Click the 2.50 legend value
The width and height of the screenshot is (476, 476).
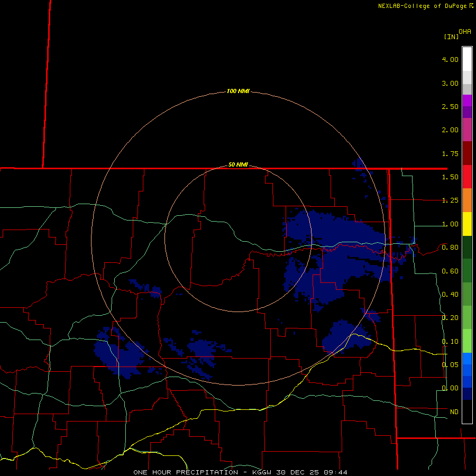[x=450, y=106]
